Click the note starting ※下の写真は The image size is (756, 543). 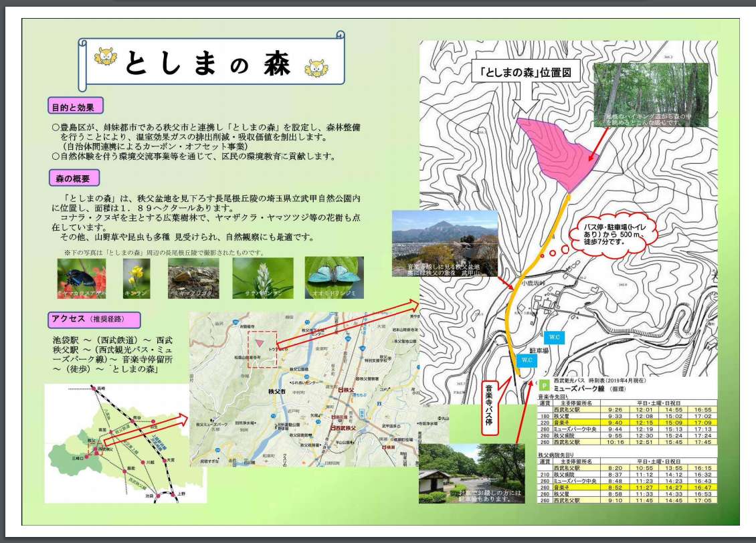click(x=164, y=253)
